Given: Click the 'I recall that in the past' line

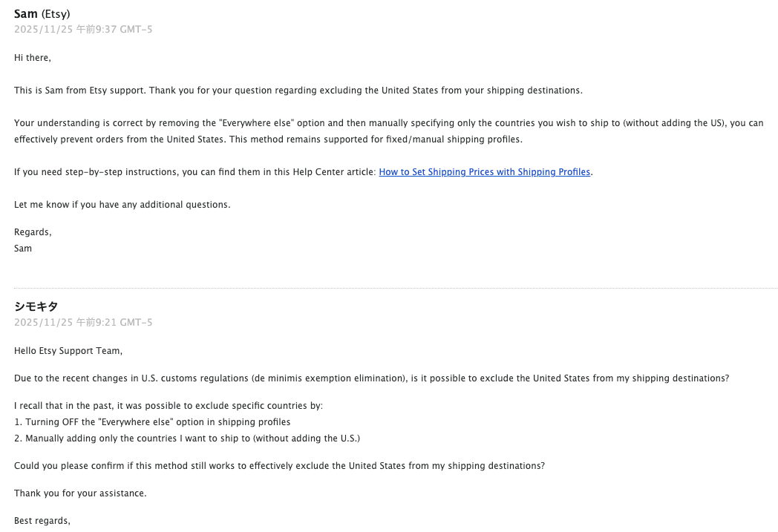Looking at the screenshot, I should coord(169,406).
